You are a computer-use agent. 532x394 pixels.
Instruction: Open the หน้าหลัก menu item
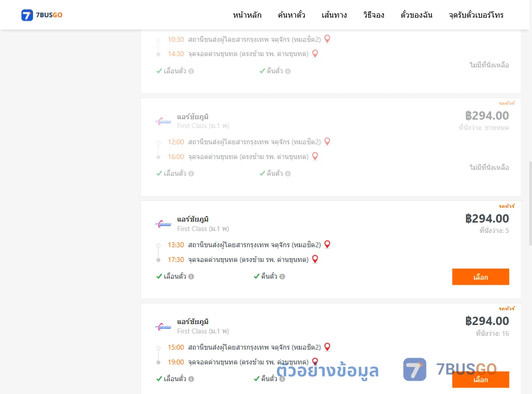pyautogui.click(x=247, y=15)
